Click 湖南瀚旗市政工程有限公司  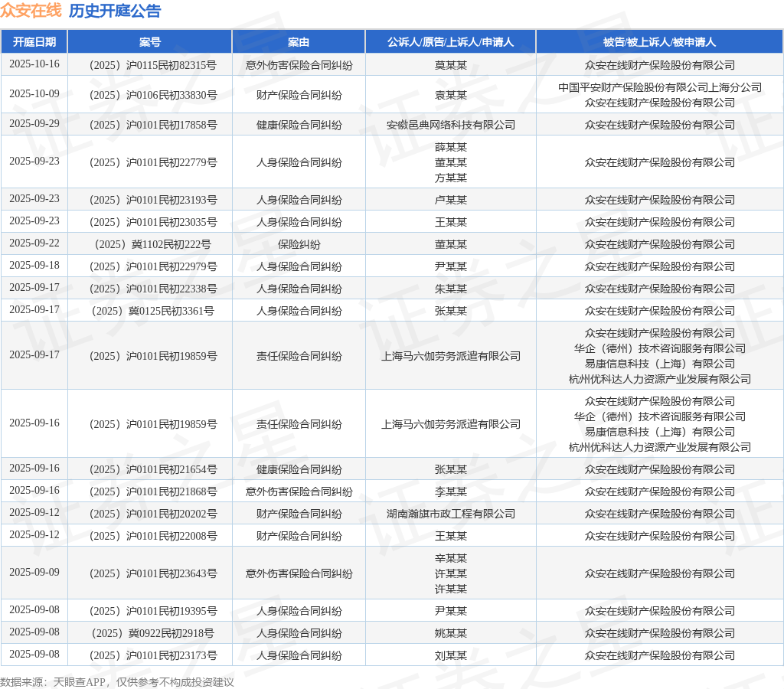[450, 514]
